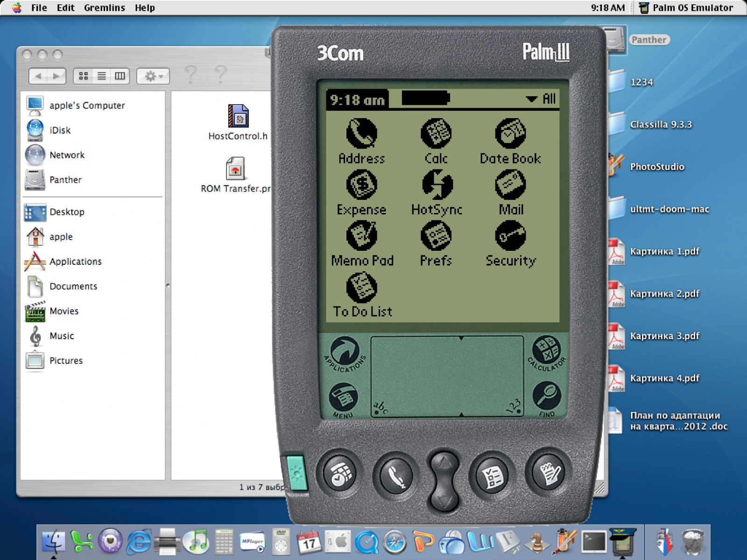Open iTunes from the Dock
The height and width of the screenshot is (560, 747).
[x=196, y=542]
